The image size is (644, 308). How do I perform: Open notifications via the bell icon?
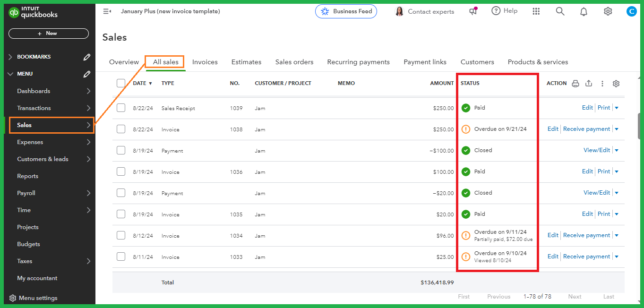pos(584,11)
